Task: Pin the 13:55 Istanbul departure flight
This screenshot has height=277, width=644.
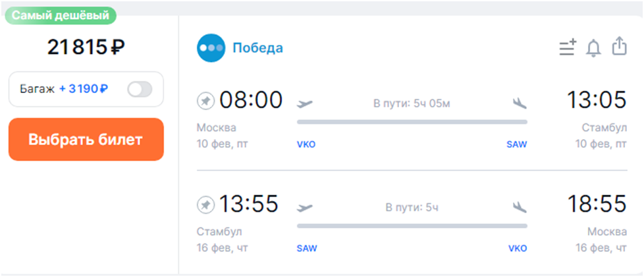Action: coord(206,206)
